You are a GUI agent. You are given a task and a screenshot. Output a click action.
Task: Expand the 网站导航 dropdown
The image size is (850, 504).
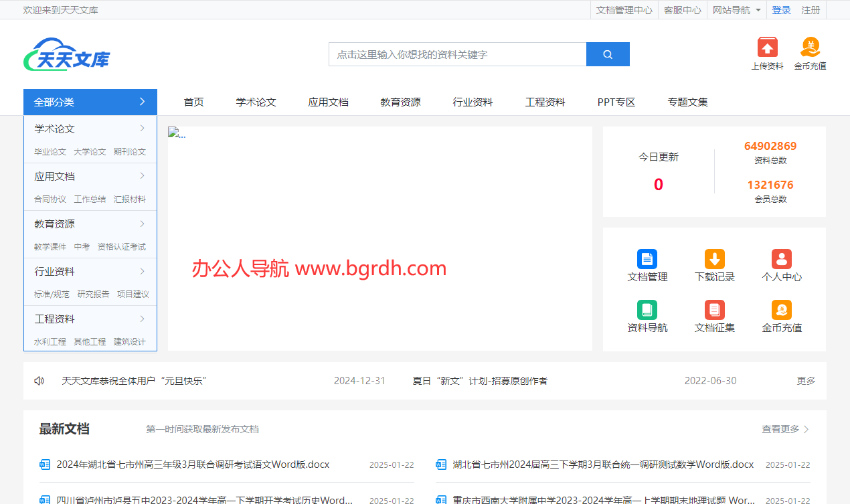coord(736,10)
